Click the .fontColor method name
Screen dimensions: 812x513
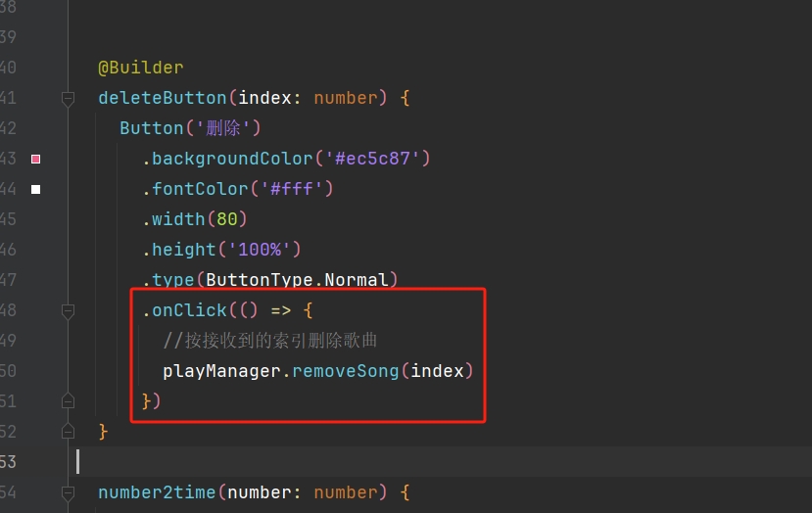[x=200, y=189]
